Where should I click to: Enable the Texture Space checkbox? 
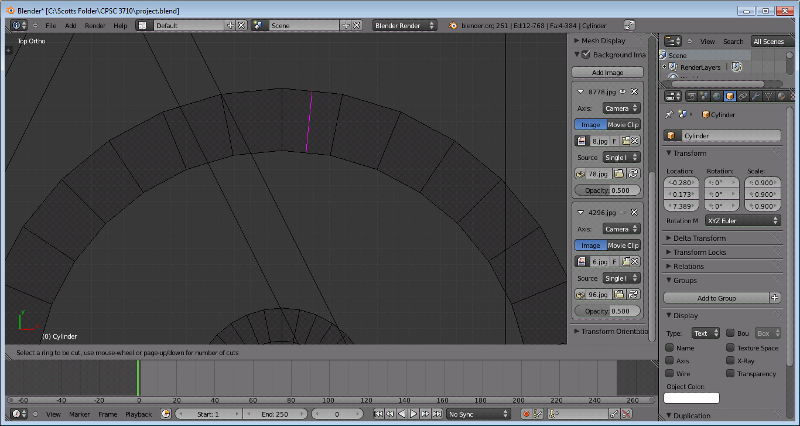click(730, 348)
